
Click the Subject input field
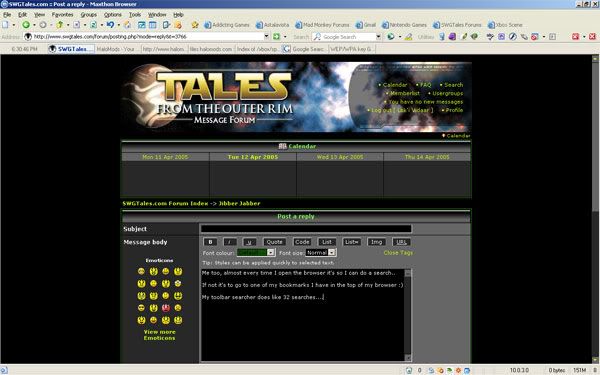306,229
